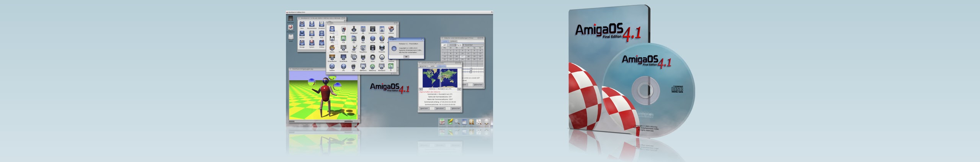This screenshot has height=162, width=980.
Task: Click the next timezone arrow button
Action: click(459, 89)
